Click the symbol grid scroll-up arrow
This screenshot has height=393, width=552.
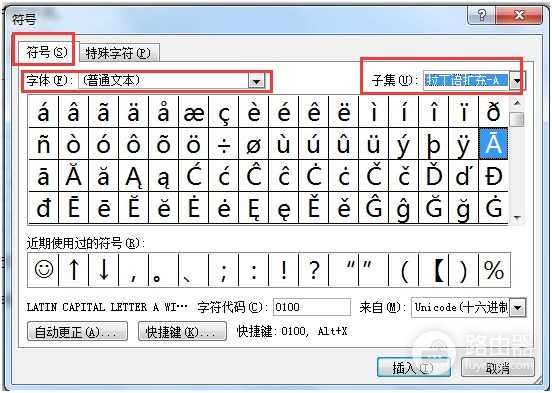tap(517, 103)
